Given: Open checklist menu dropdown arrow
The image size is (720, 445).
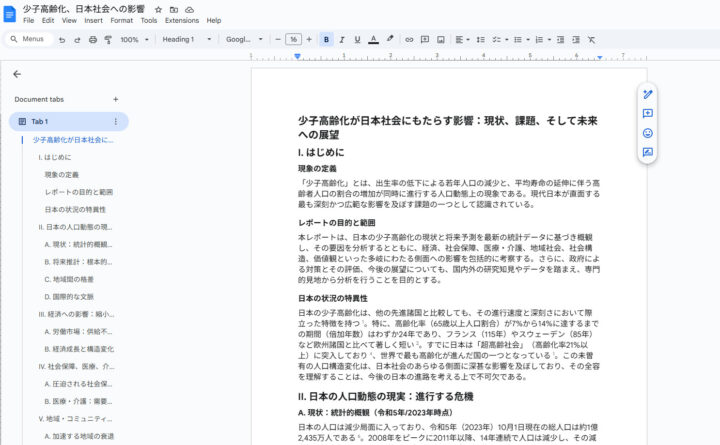Looking at the screenshot, I should (506, 40).
